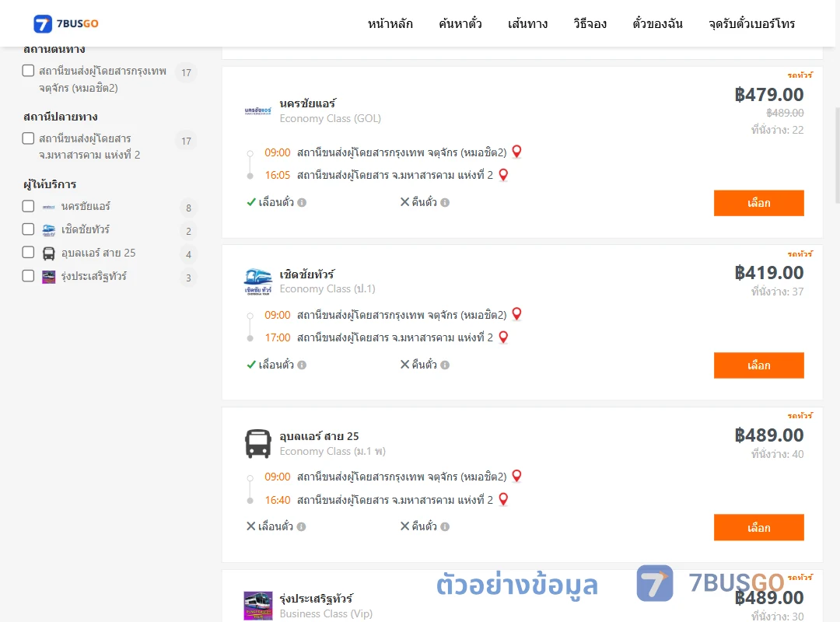The image size is (840, 622).
Task: Click the สถานีปลายทาง filter heading
Action: coord(61,117)
